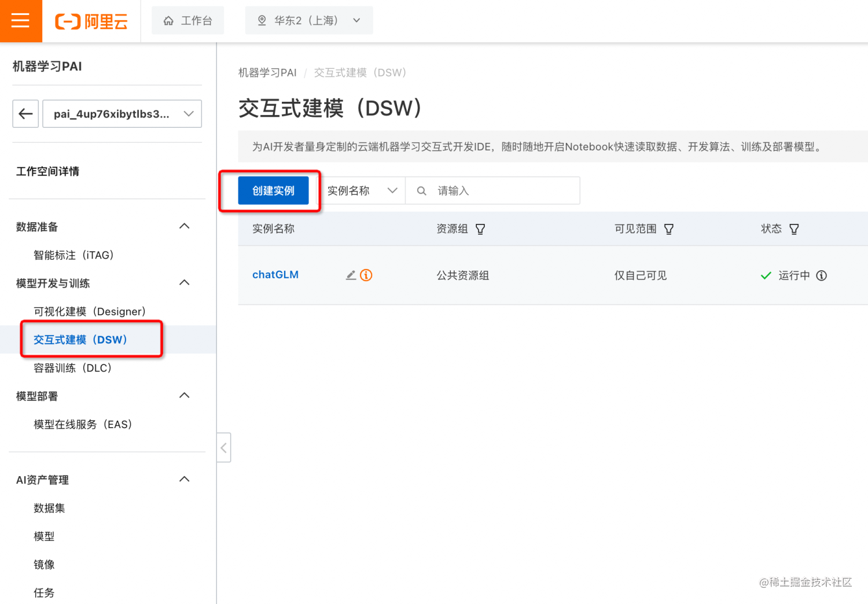
Task: Rename the chatGLM instance via pencil icon
Action: coord(350,275)
